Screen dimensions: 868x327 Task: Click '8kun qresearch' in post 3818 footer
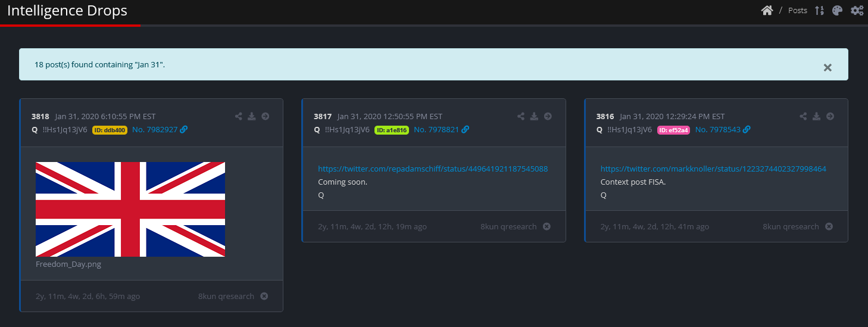[x=226, y=297]
